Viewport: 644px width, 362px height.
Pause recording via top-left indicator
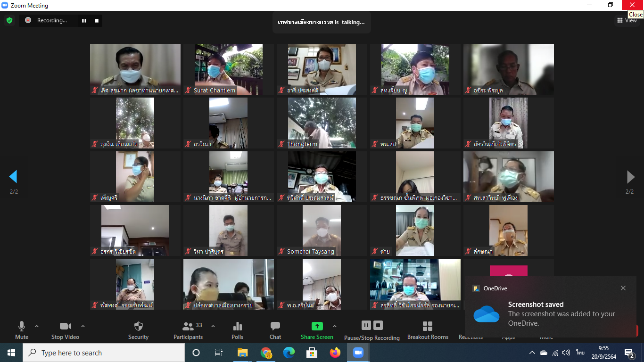click(x=84, y=20)
